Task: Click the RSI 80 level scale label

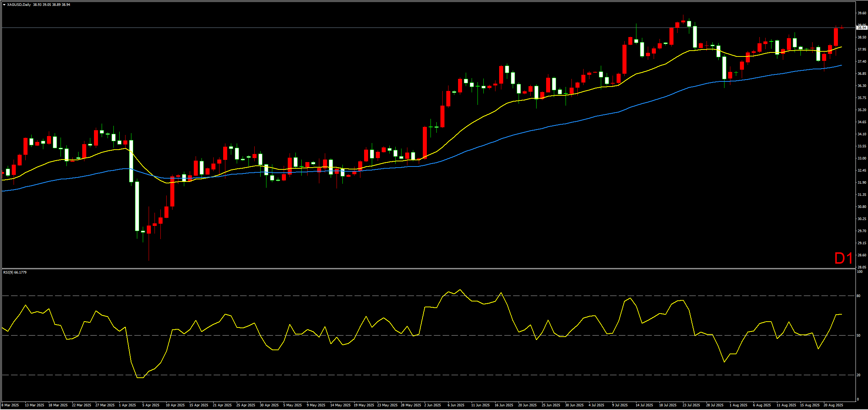Action: click(x=858, y=296)
